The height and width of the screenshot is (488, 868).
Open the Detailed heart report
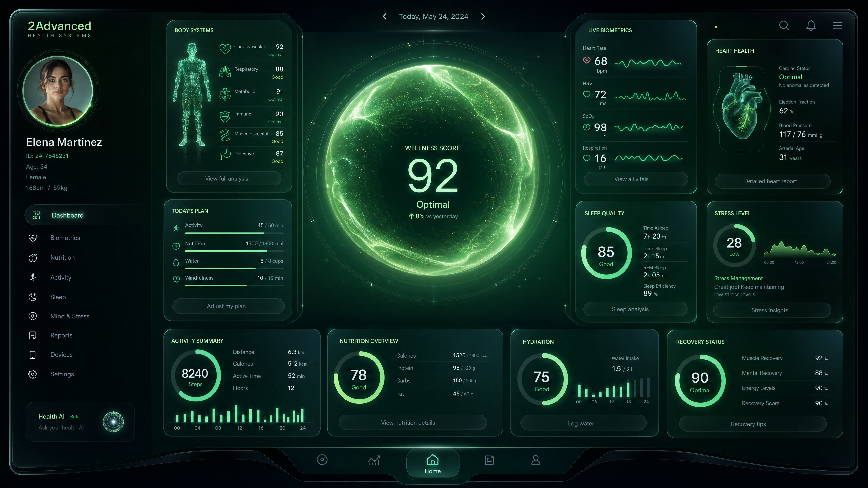coord(772,181)
